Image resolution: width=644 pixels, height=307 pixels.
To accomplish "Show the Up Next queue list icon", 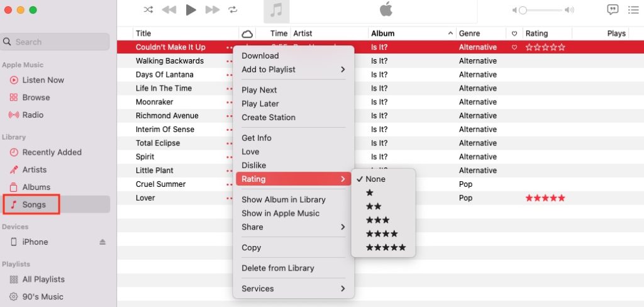I will [x=633, y=9].
